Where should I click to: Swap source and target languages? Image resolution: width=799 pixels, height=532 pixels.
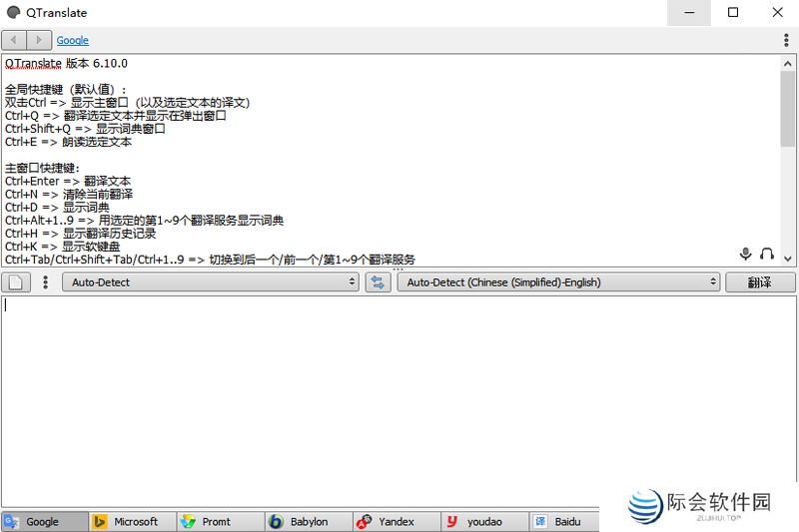tap(378, 282)
